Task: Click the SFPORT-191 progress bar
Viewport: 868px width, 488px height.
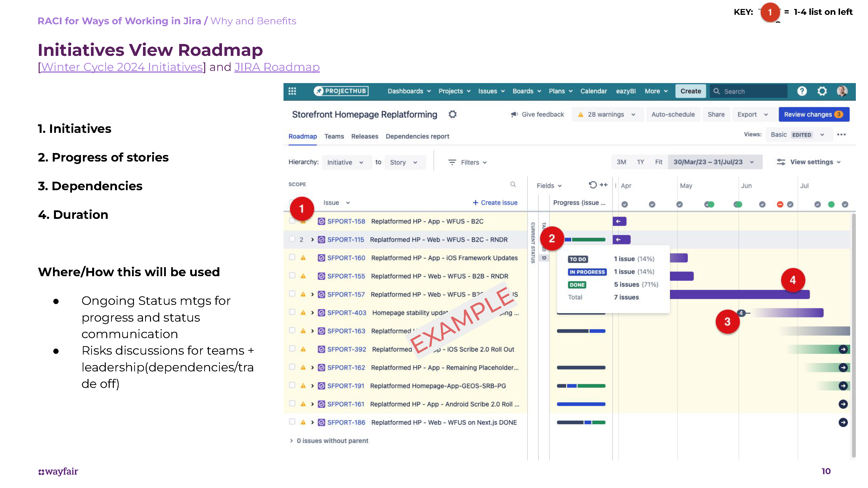Action: tap(581, 386)
